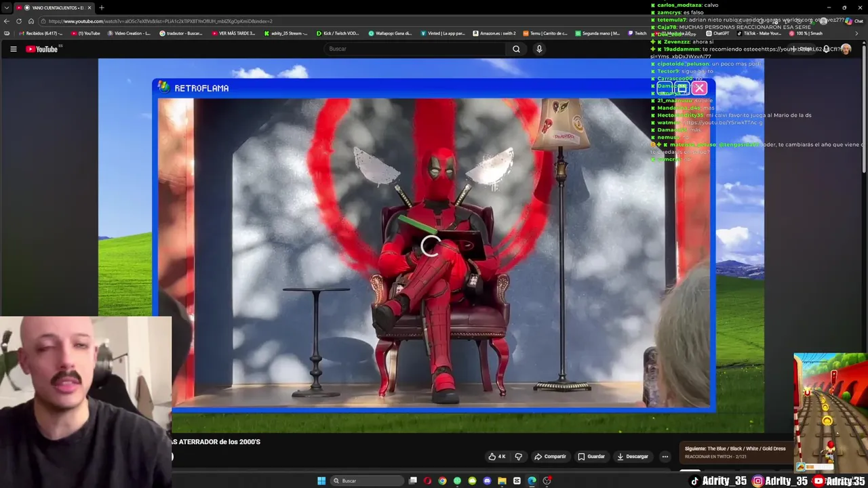The width and height of the screenshot is (868, 488).
Task: Open the adrity_35 Stream bookmark
Action: [286, 33]
